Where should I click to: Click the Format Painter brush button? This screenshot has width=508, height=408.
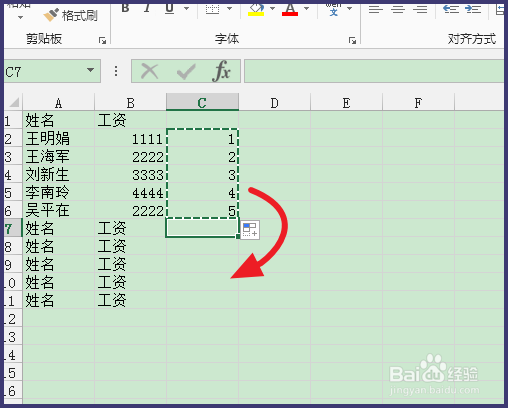[x=71, y=15]
